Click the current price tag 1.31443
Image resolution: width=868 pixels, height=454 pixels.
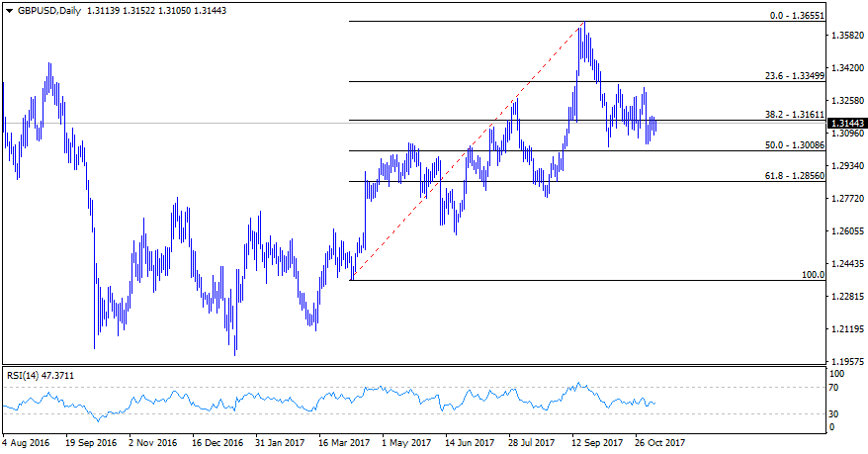click(x=848, y=123)
